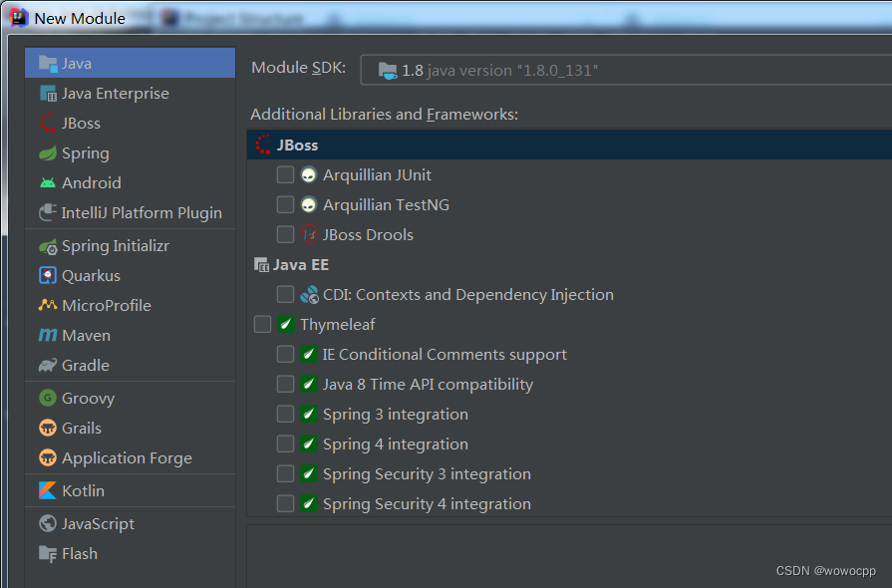Click the Thymeleaf label text
The width and height of the screenshot is (892, 588).
tap(337, 324)
